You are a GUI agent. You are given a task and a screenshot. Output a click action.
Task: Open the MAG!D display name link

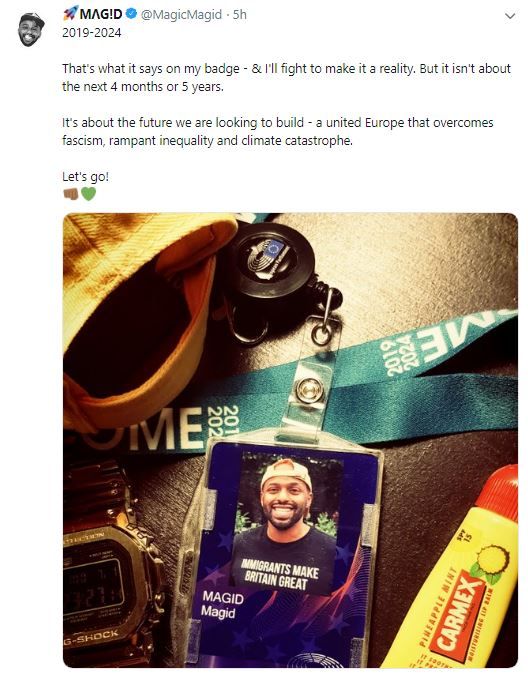(x=101, y=14)
